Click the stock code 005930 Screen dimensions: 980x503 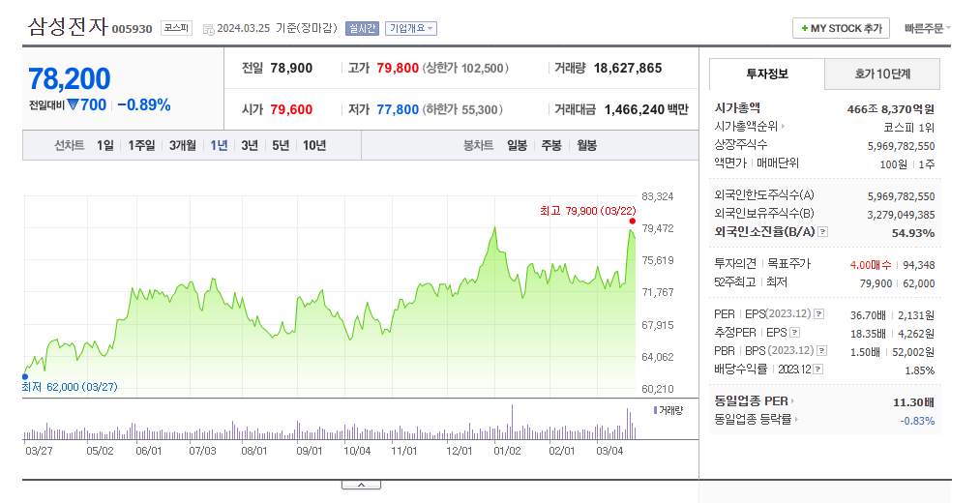132,29
